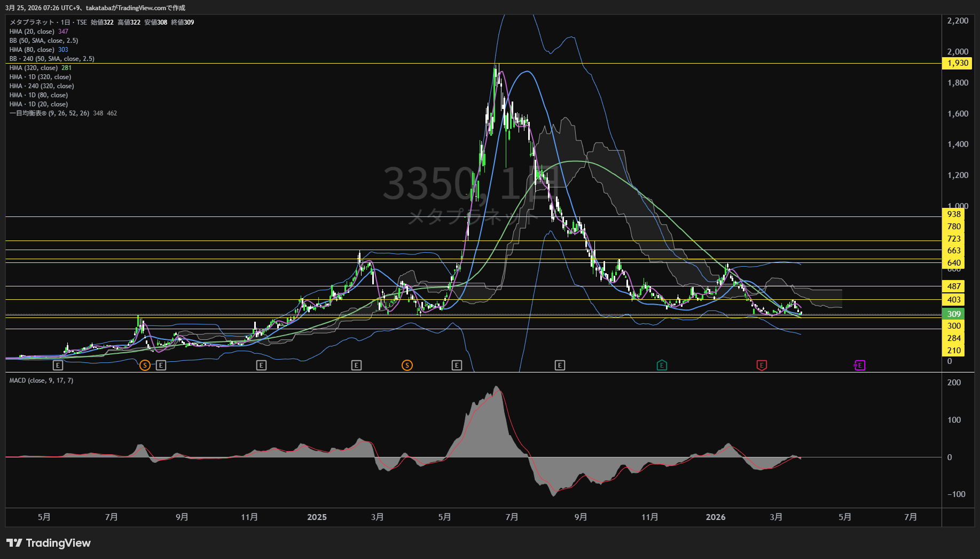The width and height of the screenshot is (980, 559).
Task: Click the magenta upcoming earnings marker
Action: click(x=859, y=366)
